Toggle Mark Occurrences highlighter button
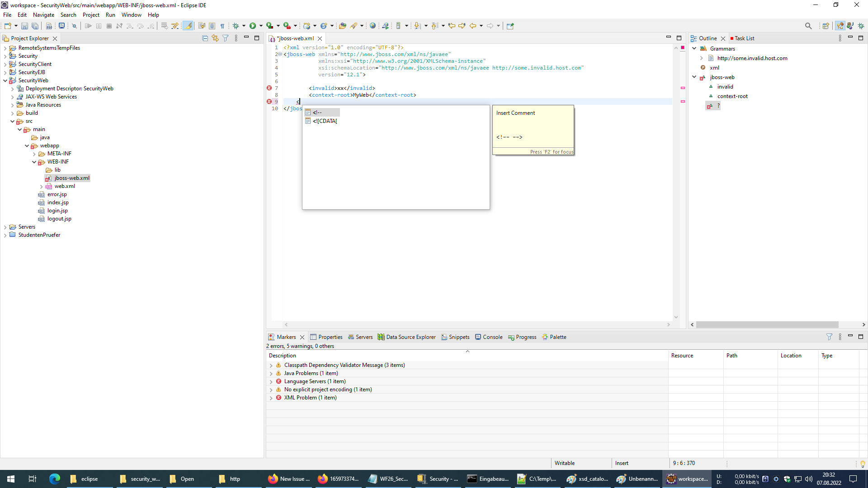Screen dimensions: 868x488 (x=188, y=26)
